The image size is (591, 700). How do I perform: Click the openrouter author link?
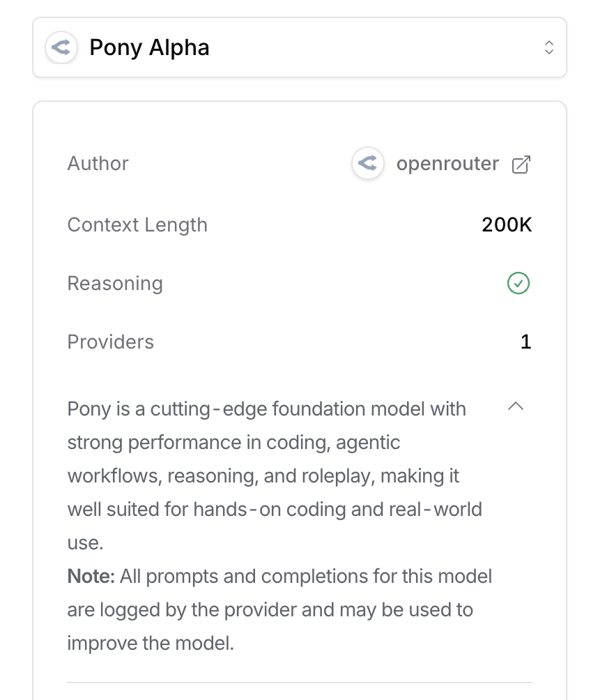point(447,163)
